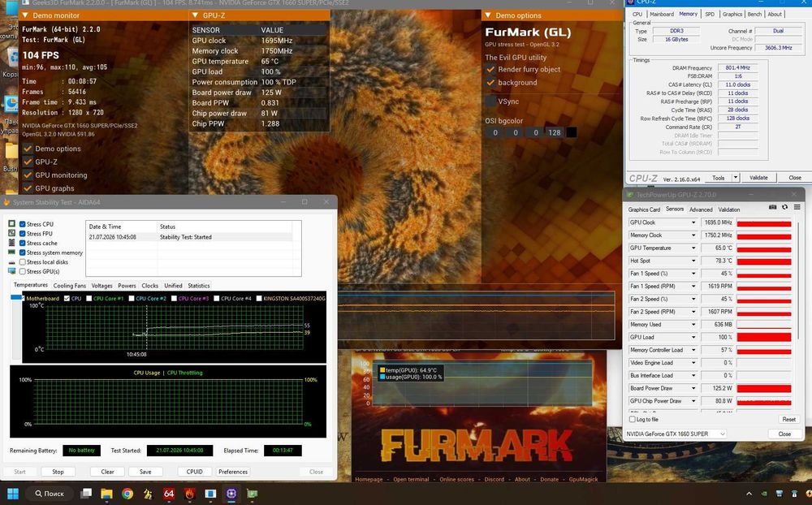Click the RAM stick icon beside Stress system memory
812x505 pixels.
point(12,252)
